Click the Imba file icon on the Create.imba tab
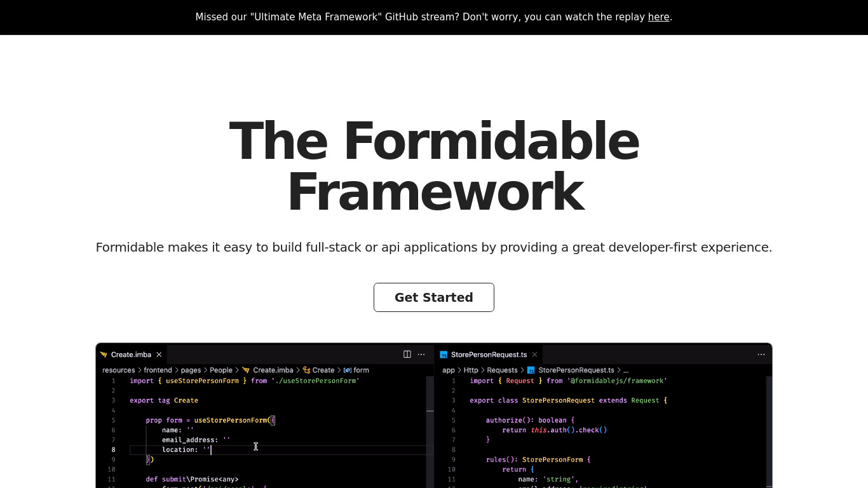This screenshot has width=868, height=488. [104, 355]
